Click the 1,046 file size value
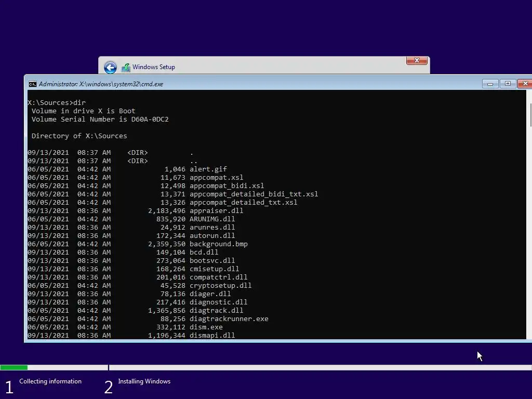The width and height of the screenshot is (532, 399). coord(175,169)
